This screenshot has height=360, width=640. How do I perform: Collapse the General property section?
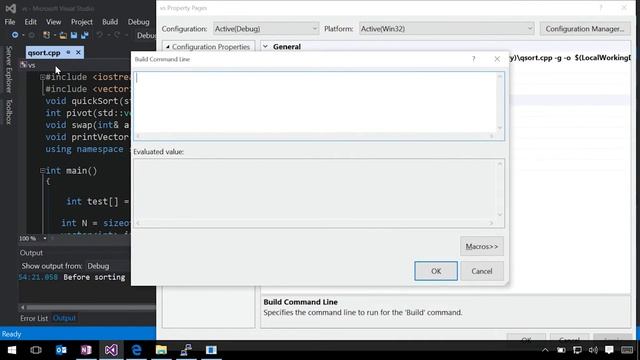tap(265, 47)
